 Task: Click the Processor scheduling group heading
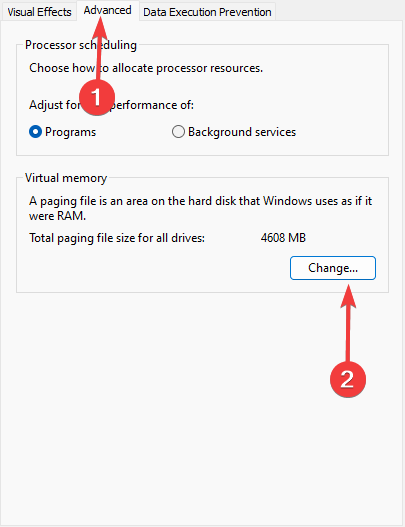(81, 45)
